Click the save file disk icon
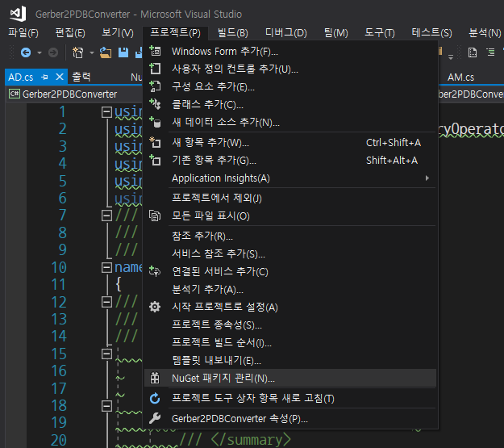504x448 pixels. [x=123, y=52]
